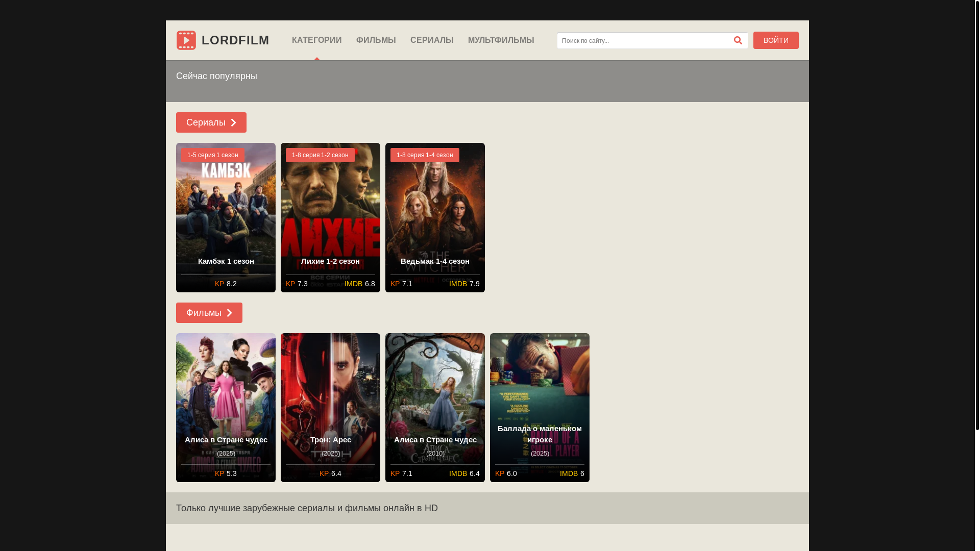Open Трон: Арес poster
This screenshot has width=980, height=551.
tap(330, 408)
